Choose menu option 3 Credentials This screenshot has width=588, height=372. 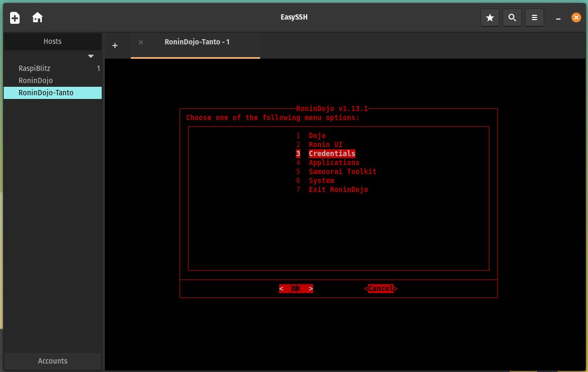pyautogui.click(x=325, y=153)
